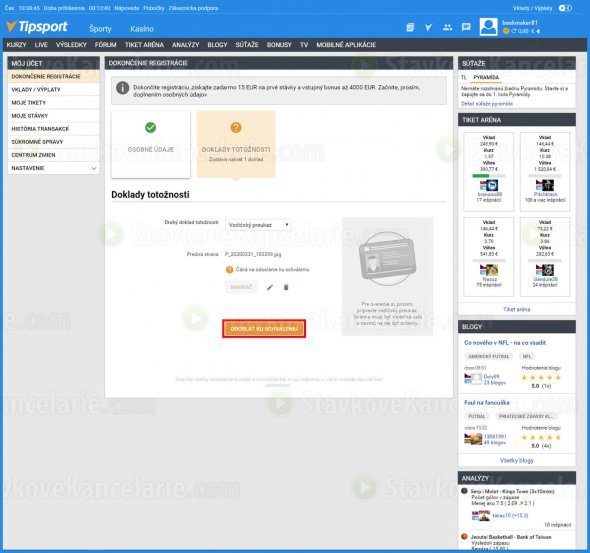The image size is (590, 553).
Task: Open the chat messages icon
Action: pos(466,27)
